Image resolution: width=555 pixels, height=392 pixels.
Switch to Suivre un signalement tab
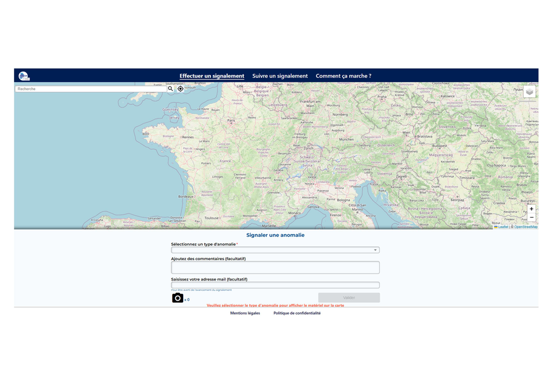tap(280, 76)
